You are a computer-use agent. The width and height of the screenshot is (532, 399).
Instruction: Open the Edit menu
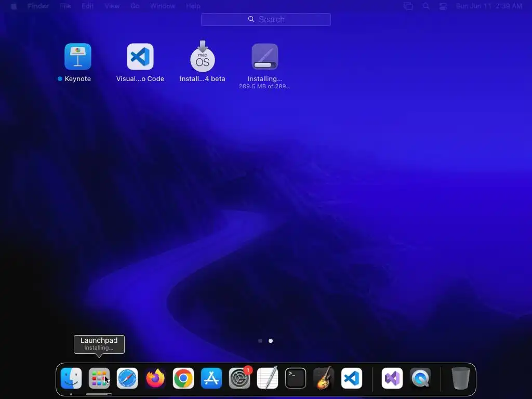pyautogui.click(x=87, y=6)
